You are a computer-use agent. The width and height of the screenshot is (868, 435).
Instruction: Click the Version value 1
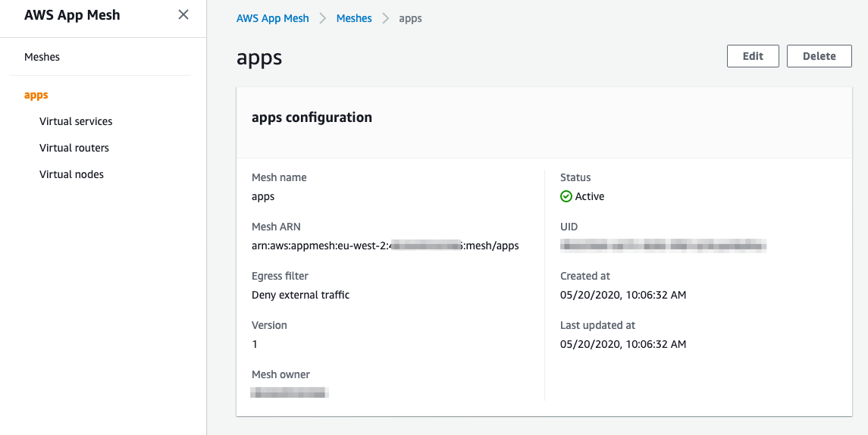pyautogui.click(x=255, y=344)
